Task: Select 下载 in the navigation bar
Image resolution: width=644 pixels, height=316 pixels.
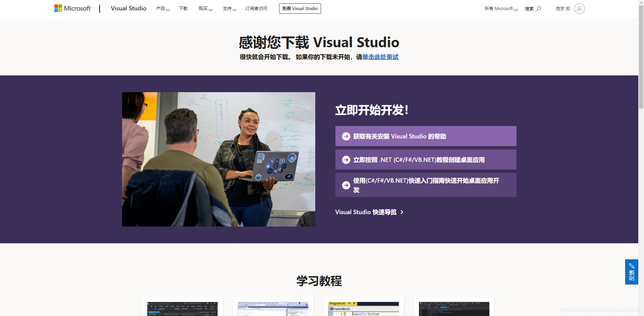Action: click(x=183, y=8)
